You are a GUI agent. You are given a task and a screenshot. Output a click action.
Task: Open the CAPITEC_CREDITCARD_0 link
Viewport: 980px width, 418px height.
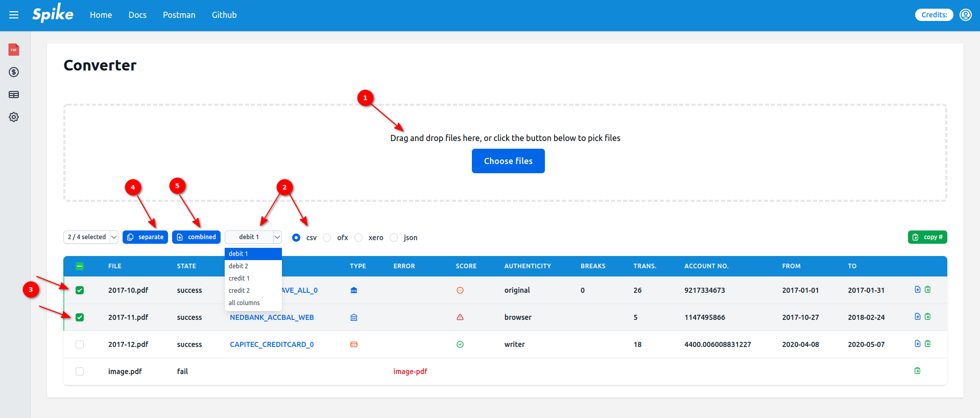pyautogui.click(x=272, y=344)
